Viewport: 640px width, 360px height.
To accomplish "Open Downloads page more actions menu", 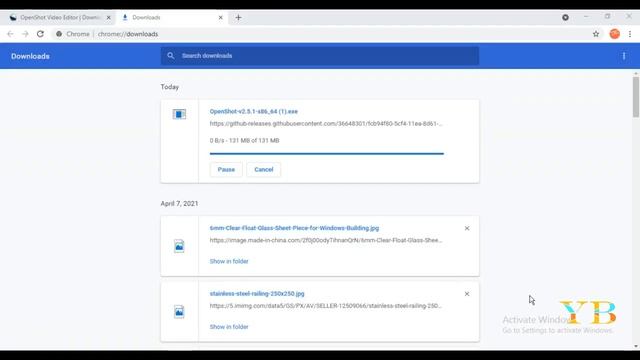I will click(624, 56).
